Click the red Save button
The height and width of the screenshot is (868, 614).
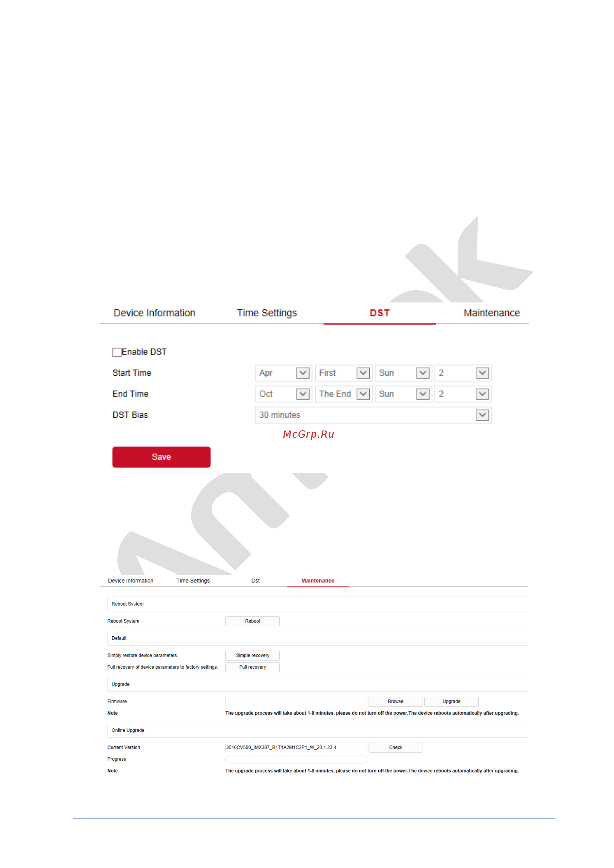[x=162, y=457]
